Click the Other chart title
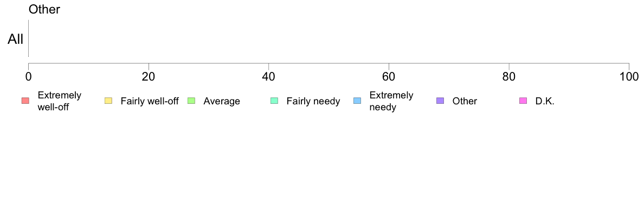644x199 pixels. pyautogui.click(x=44, y=9)
